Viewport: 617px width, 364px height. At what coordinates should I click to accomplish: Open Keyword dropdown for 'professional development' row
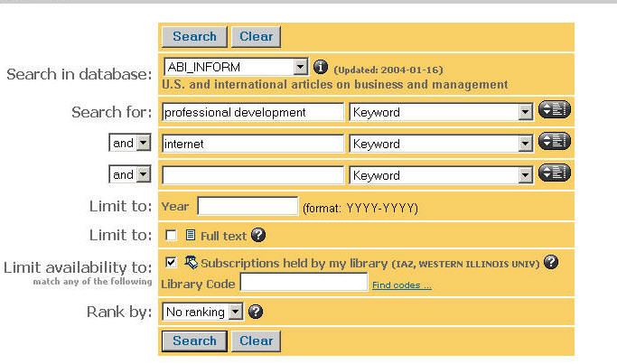click(x=441, y=112)
